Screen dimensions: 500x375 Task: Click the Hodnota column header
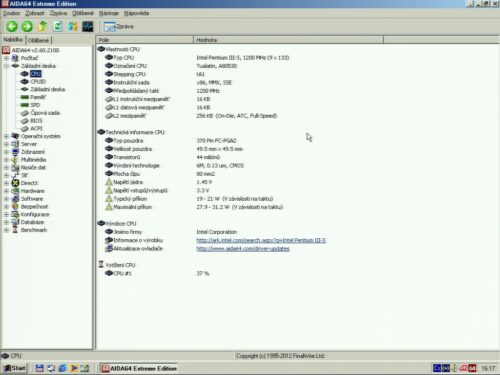click(288, 40)
